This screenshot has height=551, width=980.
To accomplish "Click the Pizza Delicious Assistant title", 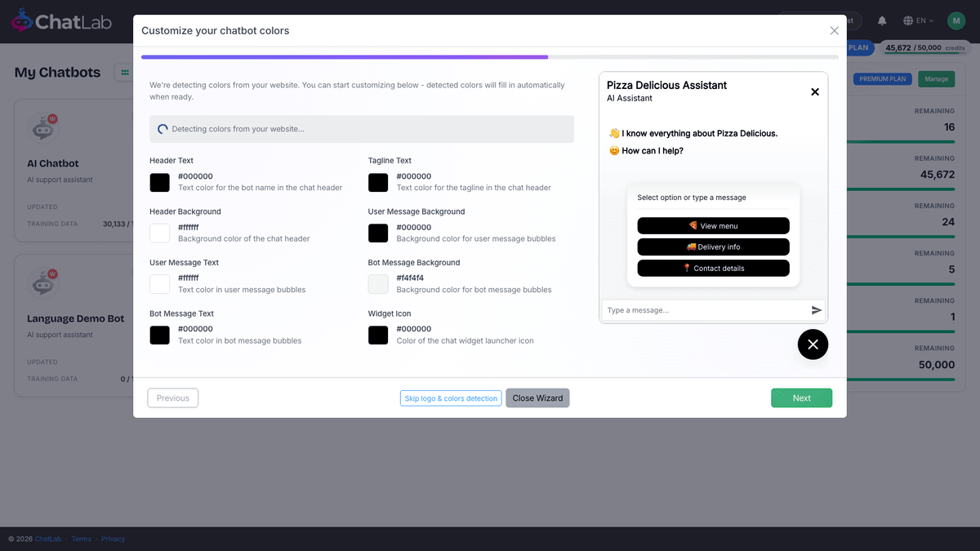I will [x=666, y=86].
